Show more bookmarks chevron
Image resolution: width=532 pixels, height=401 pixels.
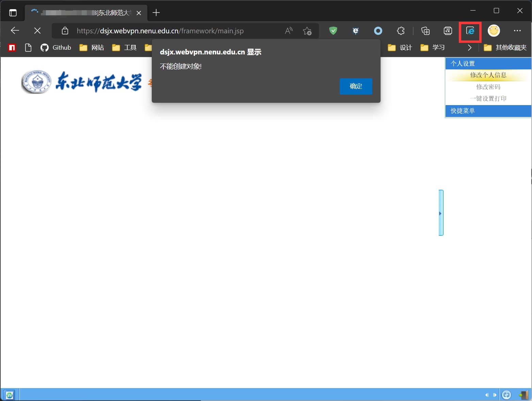(470, 48)
